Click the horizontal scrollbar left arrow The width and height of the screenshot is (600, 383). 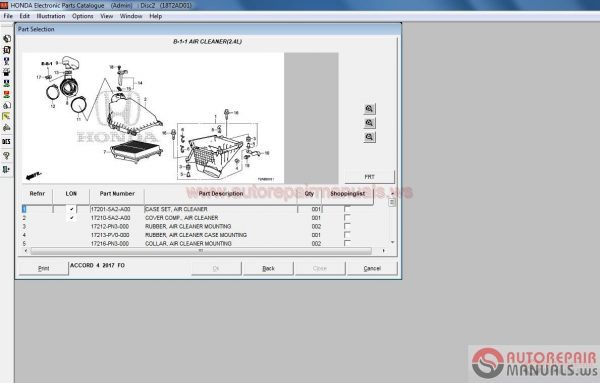point(26,251)
